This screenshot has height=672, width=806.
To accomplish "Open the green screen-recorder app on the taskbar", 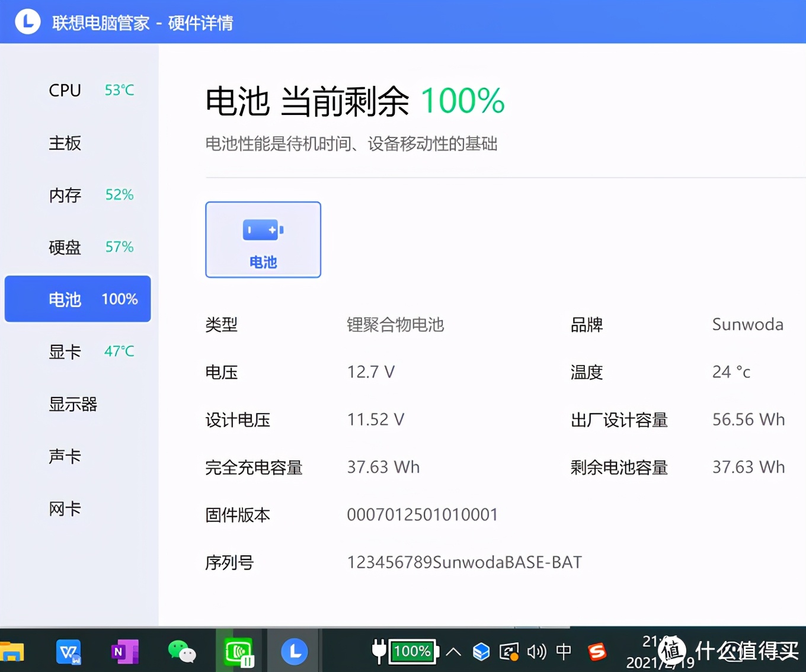I will coord(238,651).
